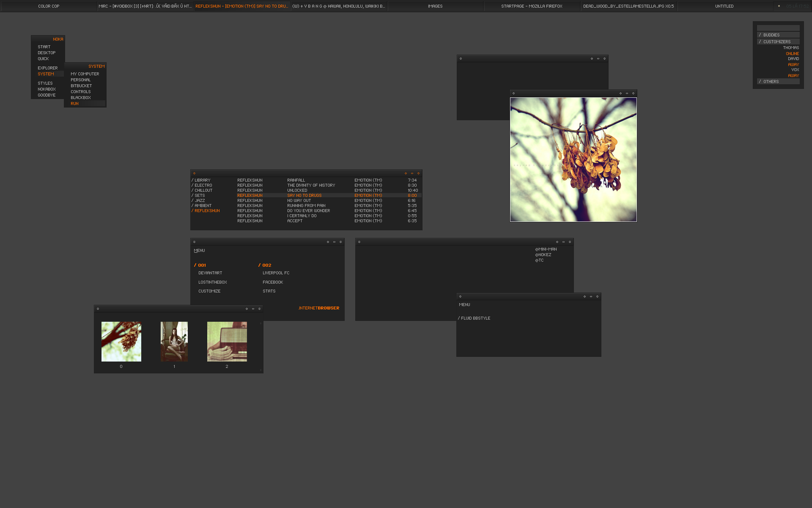Open chevron menu icon of the mIRC chat window
The width and height of the screenshot is (812, 508).
tap(359, 242)
